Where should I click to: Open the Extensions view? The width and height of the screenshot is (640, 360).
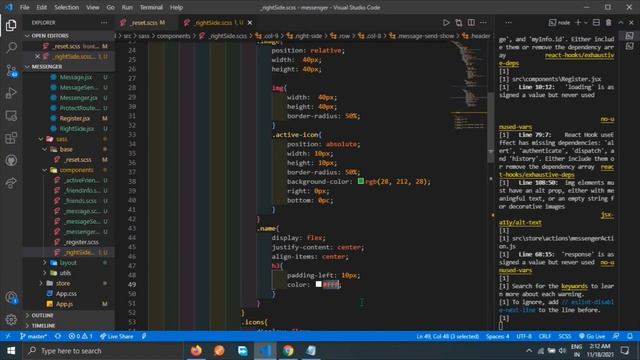click(11, 138)
